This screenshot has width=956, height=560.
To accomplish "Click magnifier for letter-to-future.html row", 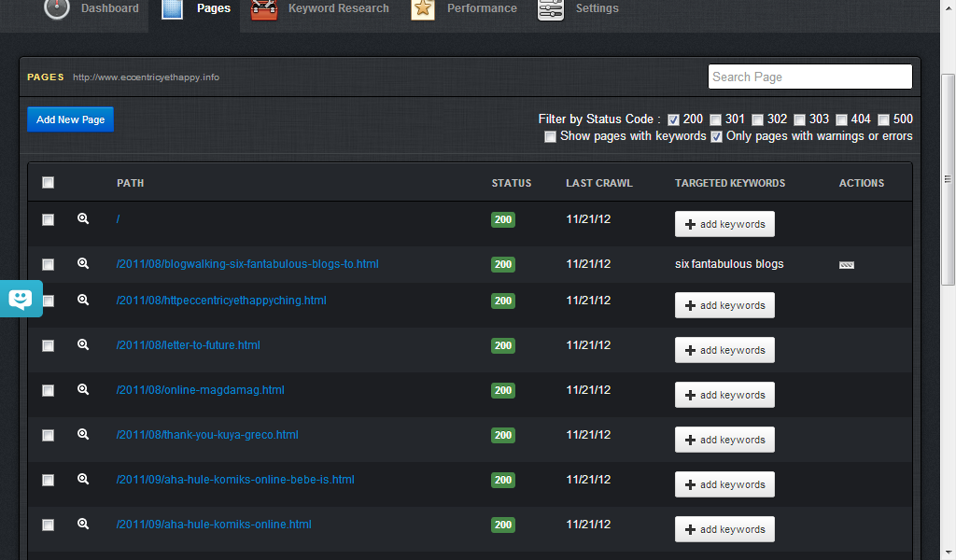I will tap(83, 345).
